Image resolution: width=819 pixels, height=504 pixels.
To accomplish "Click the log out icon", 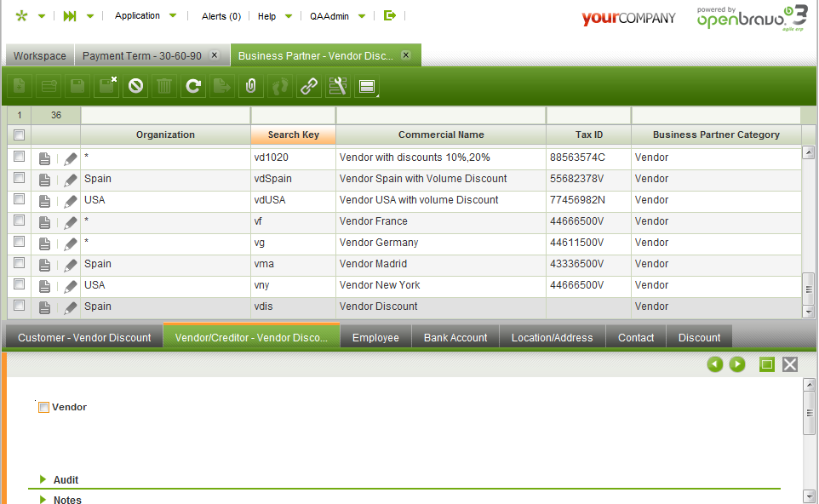I will 390,16.
